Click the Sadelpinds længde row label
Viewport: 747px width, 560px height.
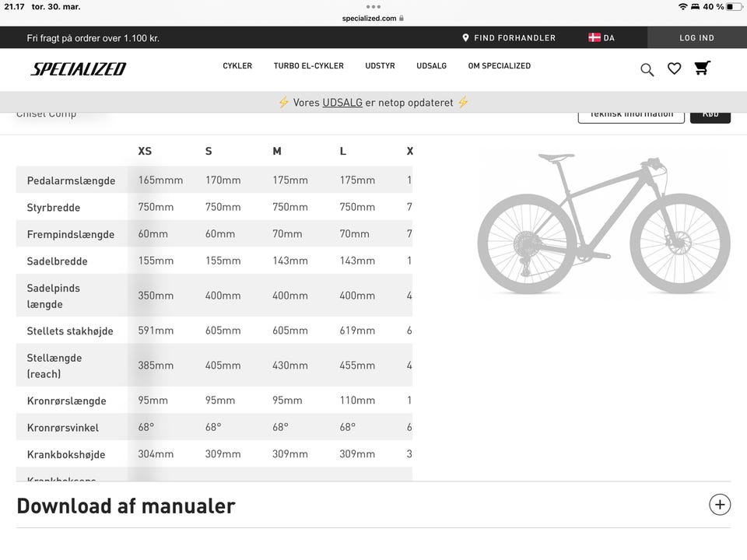[54, 296]
